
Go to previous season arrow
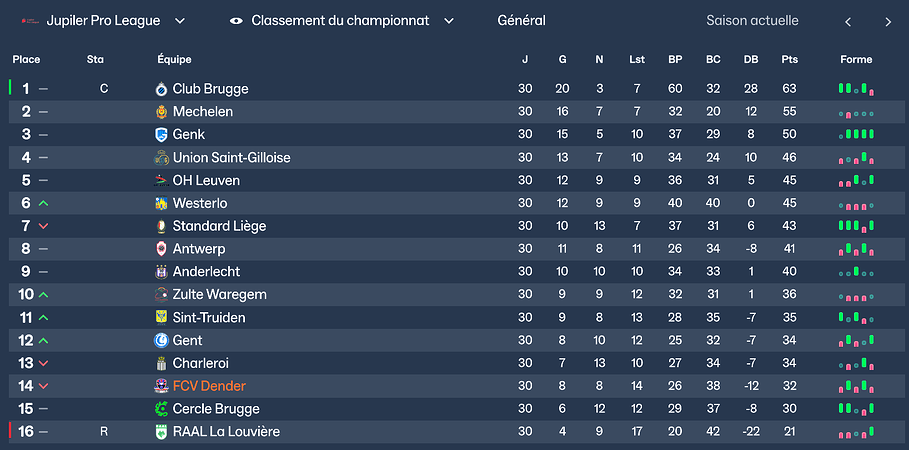(848, 22)
